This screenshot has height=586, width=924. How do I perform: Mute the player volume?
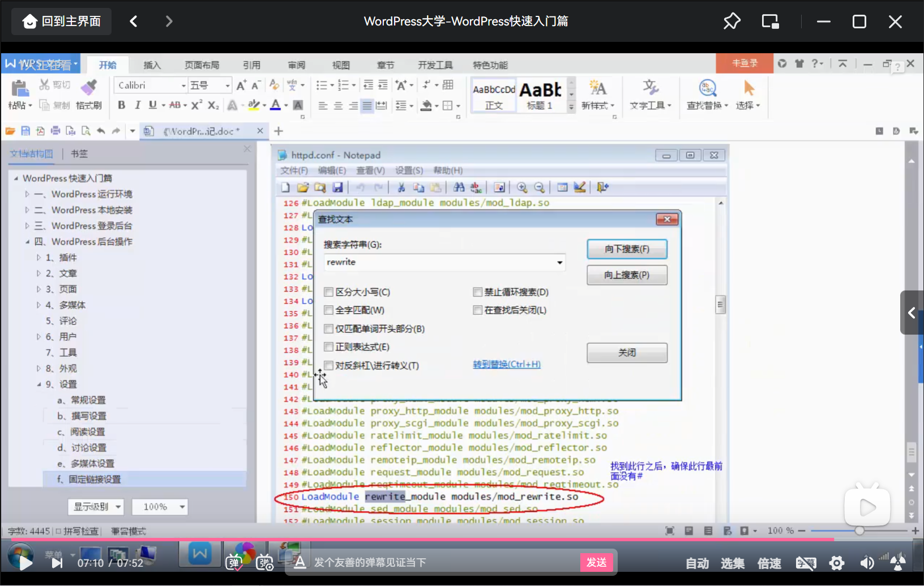[866, 563]
